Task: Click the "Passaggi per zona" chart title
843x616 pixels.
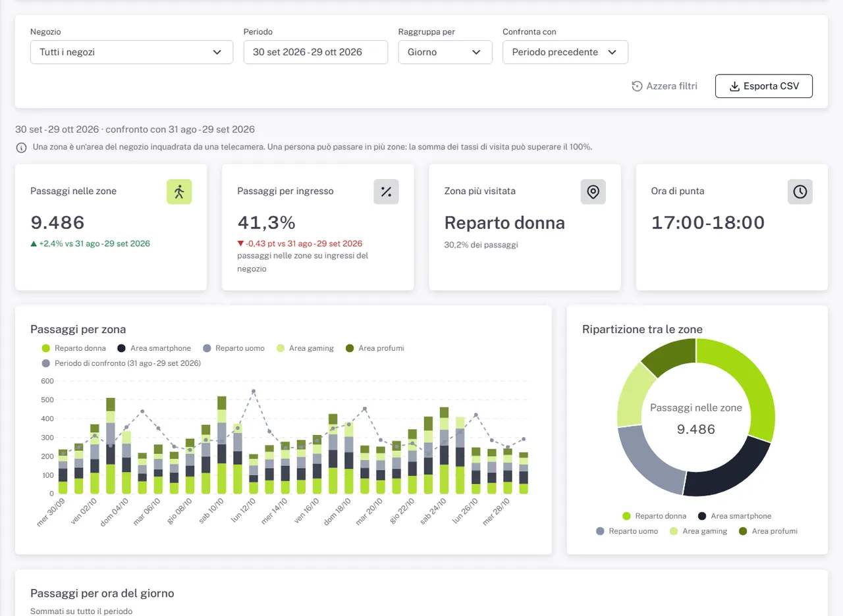Action: pos(78,329)
